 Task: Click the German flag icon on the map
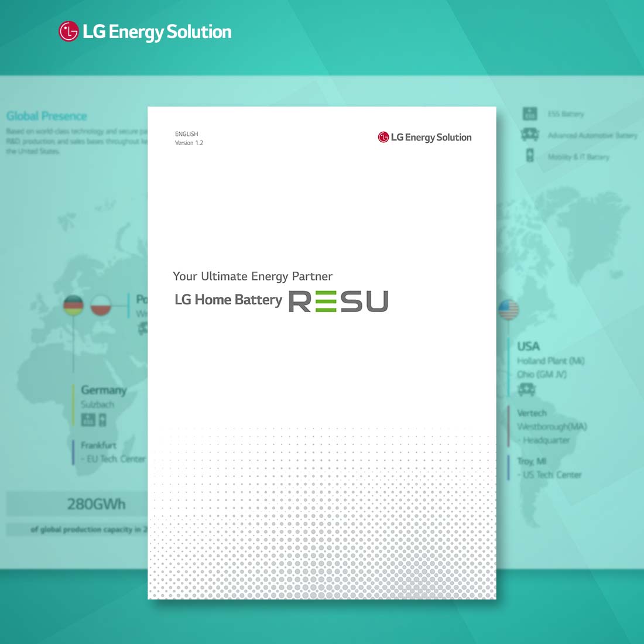click(74, 306)
